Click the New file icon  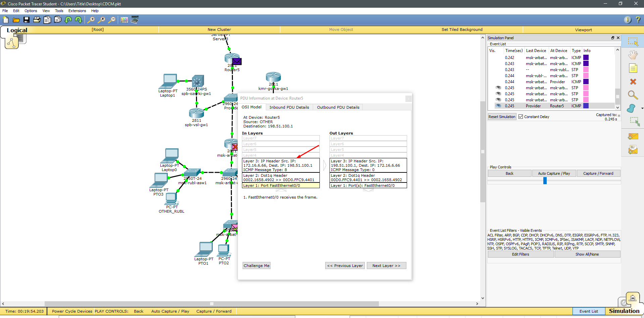pyautogui.click(x=6, y=20)
